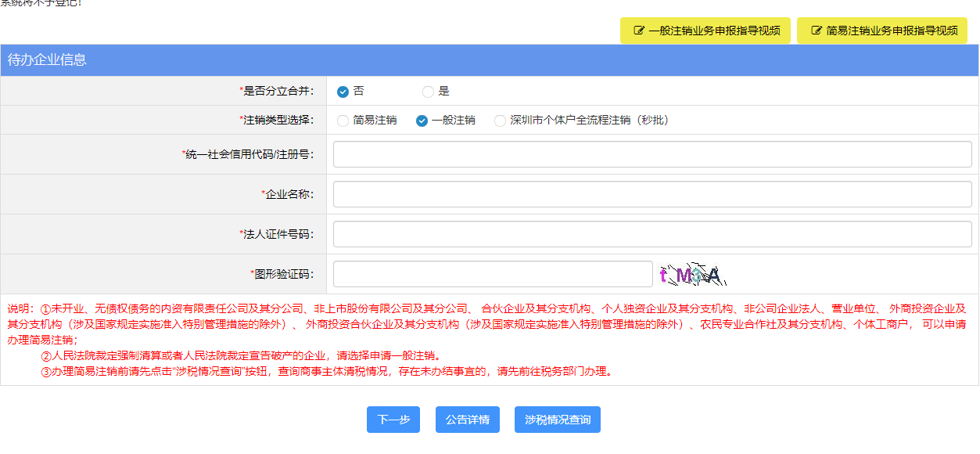Focus the 统一社会信用代码/注册号 input field
The height and width of the screenshot is (454, 980).
(652, 154)
